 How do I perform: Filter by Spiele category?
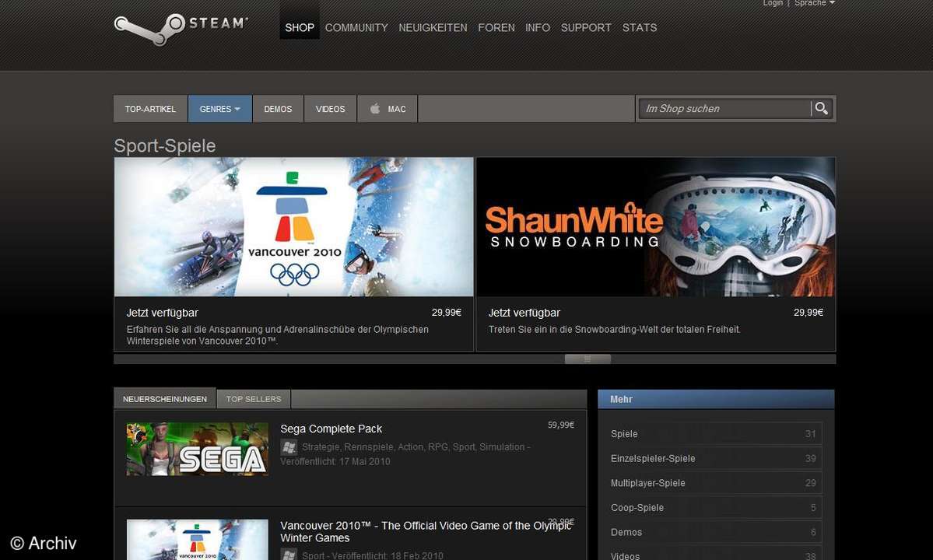click(x=716, y=434)
